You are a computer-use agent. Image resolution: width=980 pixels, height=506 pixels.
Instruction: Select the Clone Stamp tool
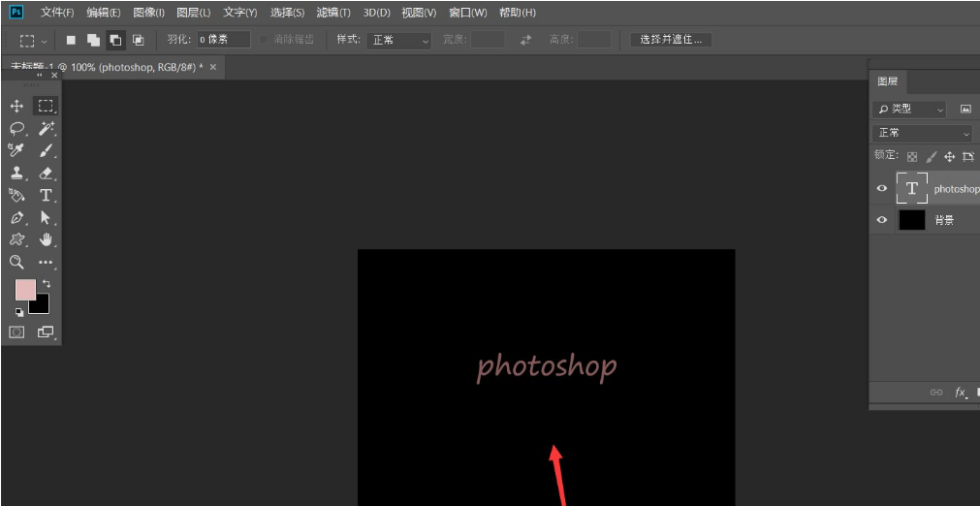point(16,174)
